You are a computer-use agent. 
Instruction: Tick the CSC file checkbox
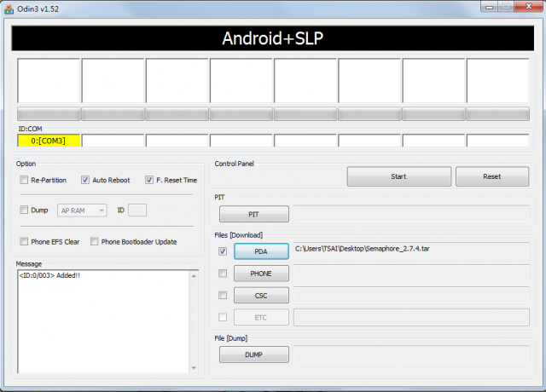click(223, 296)
